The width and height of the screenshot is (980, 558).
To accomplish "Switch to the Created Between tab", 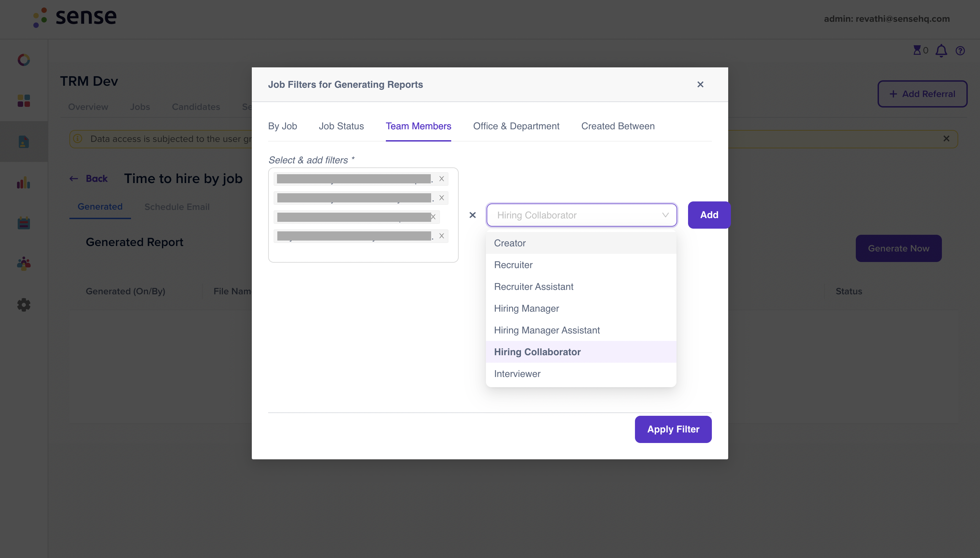I will point(618,126).
